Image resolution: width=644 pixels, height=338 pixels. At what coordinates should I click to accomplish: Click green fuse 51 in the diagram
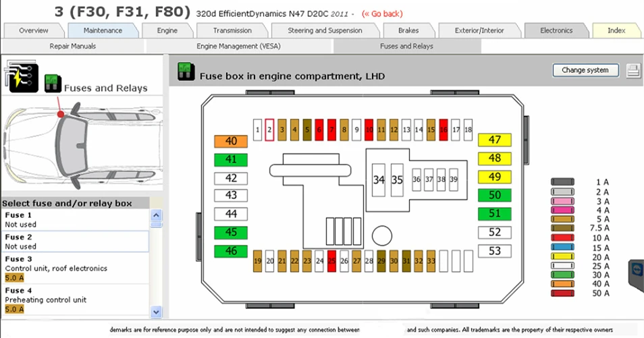click(x=495, y=214)
